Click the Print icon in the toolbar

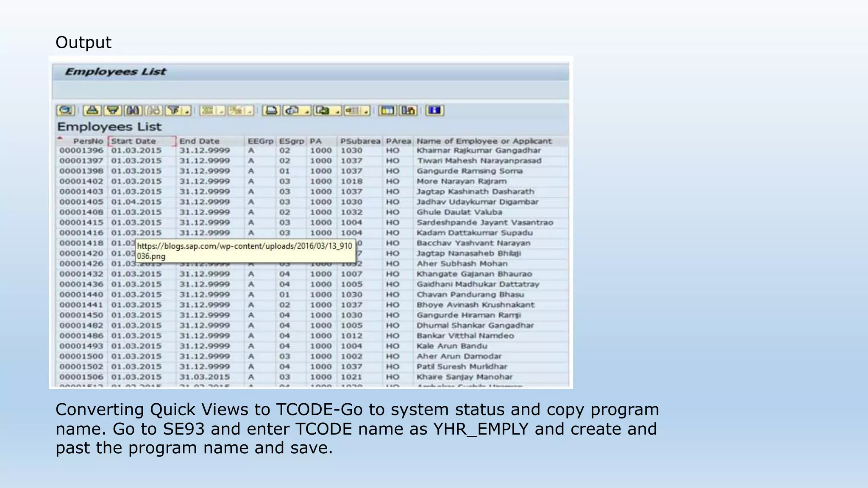point(271,111)
